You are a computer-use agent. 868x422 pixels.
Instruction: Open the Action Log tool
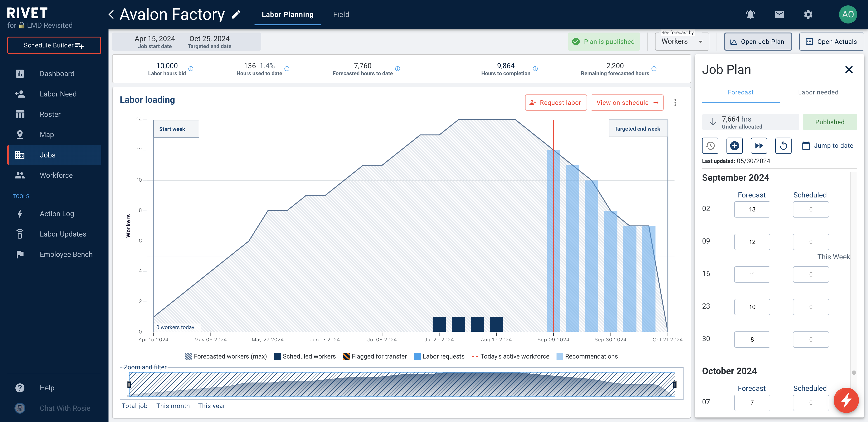[54, 214]
